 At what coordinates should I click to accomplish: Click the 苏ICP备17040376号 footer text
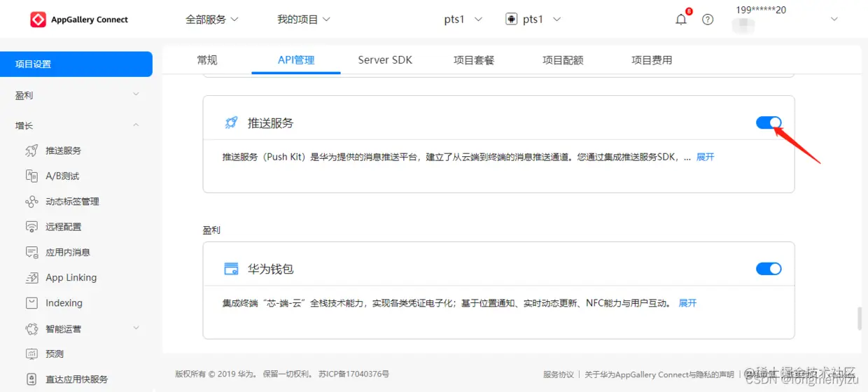(353, 374)
